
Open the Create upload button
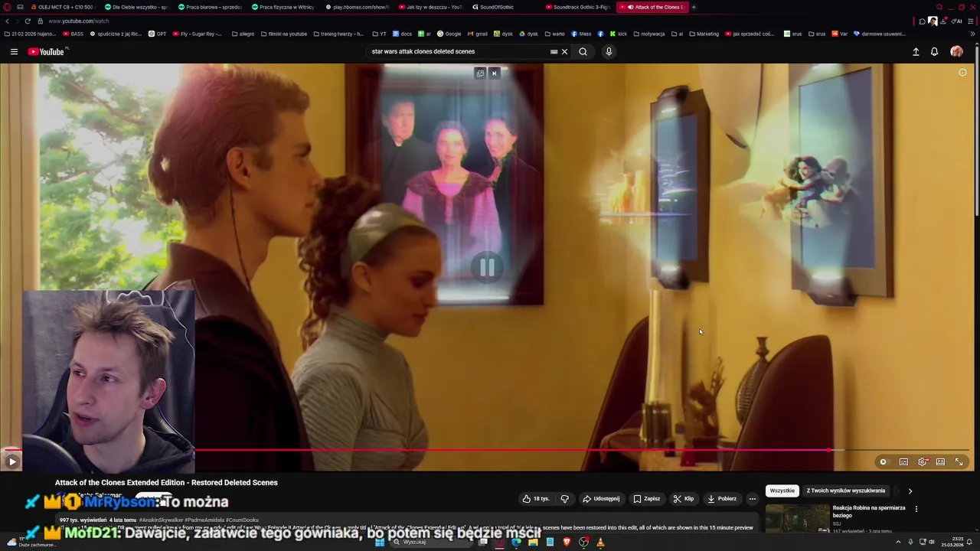tap(916, 51)
